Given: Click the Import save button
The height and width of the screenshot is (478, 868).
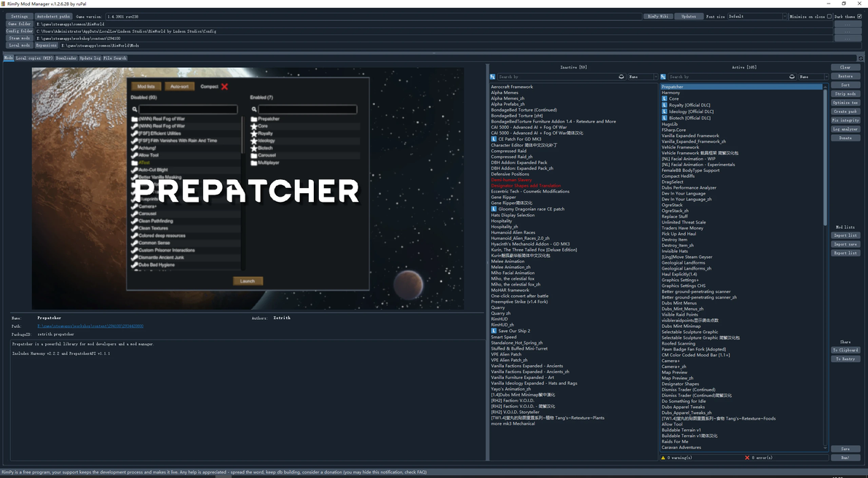Looking at the screenshot, I should 845,244.
